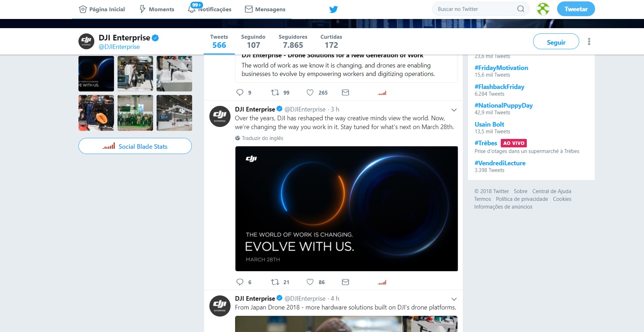Click the Cookies footer link
The image size is (644, 332).
(x=562, y=199)
